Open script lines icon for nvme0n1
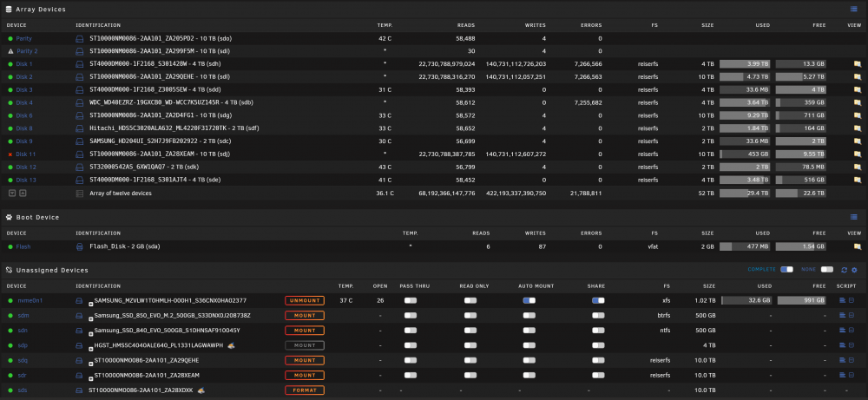 point(843,300)
